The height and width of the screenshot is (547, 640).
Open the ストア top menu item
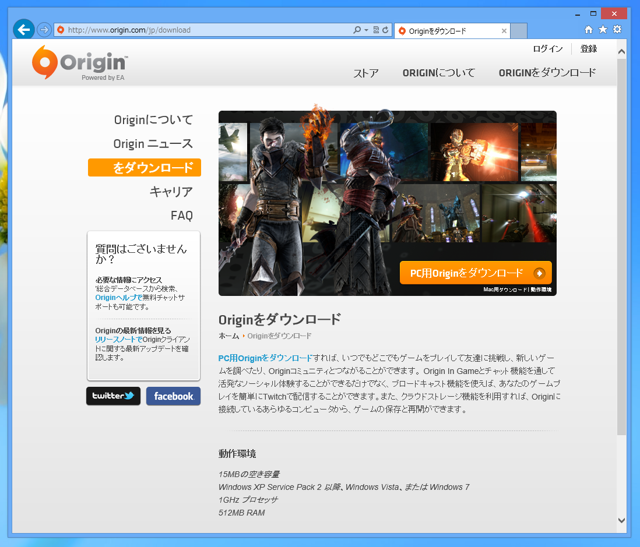coord(366,73)
